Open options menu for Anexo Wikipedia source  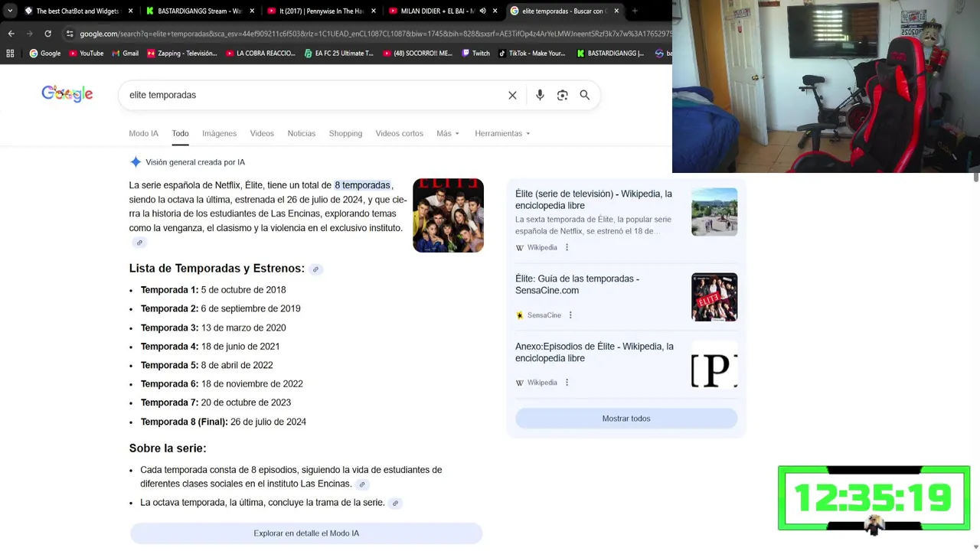point(567,383)
